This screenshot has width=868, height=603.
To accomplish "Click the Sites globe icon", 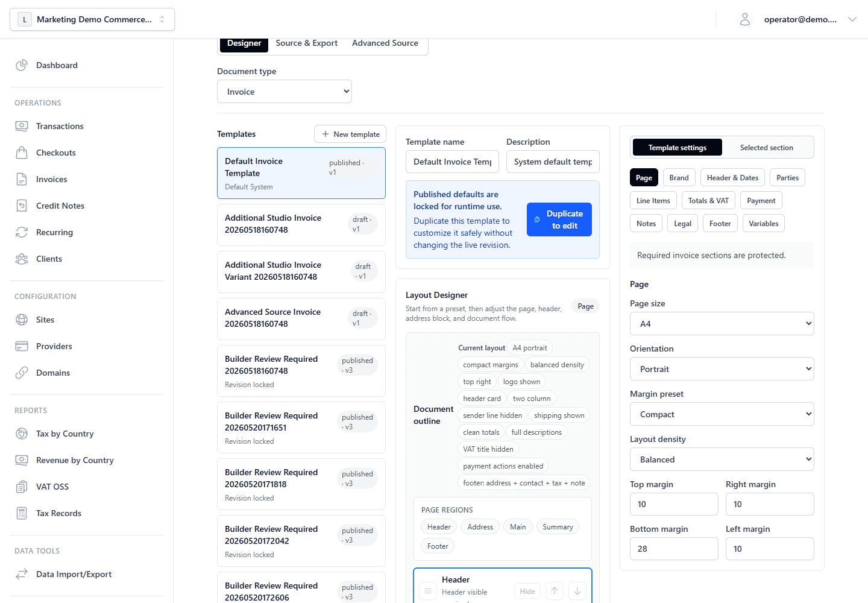I will click(x=22, y=320).
